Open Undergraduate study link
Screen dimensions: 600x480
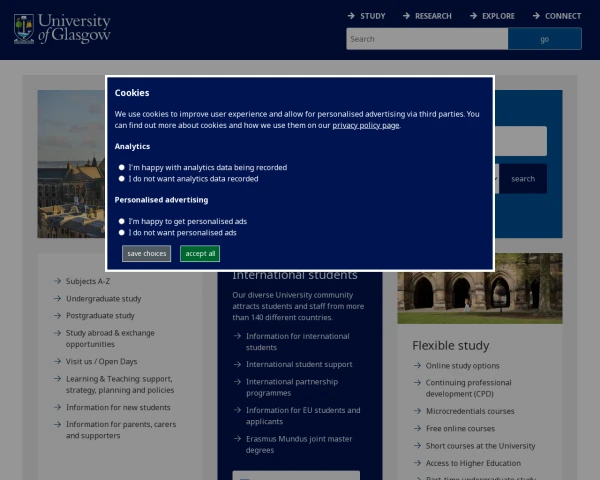[103, 299]
